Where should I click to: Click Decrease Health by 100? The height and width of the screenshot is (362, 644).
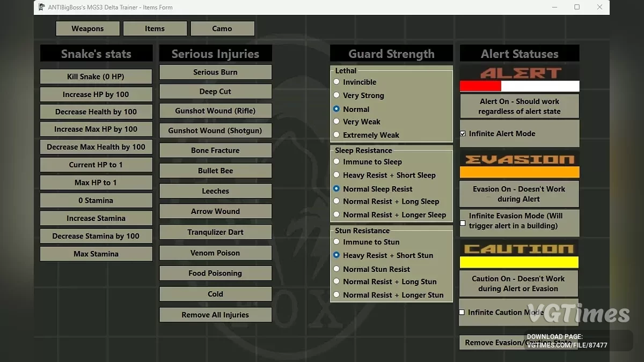pyautogui.click(x=96, y=112)
